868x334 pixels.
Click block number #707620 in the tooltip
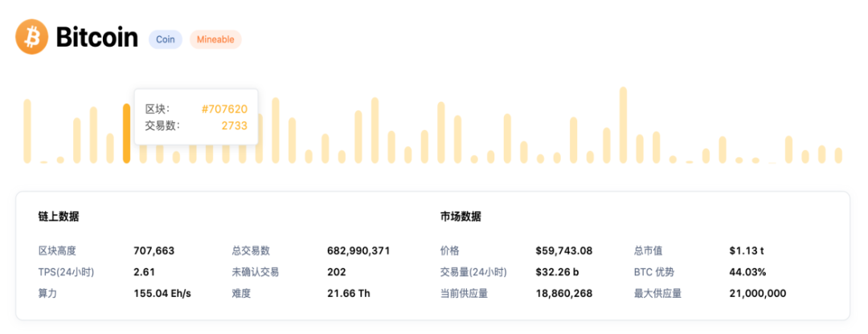[x=224, y=109]
